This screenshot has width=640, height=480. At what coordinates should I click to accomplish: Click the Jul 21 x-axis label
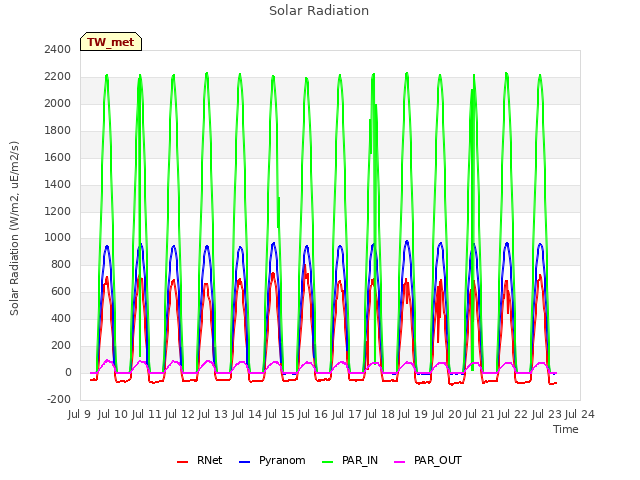[x=480, y=414]
